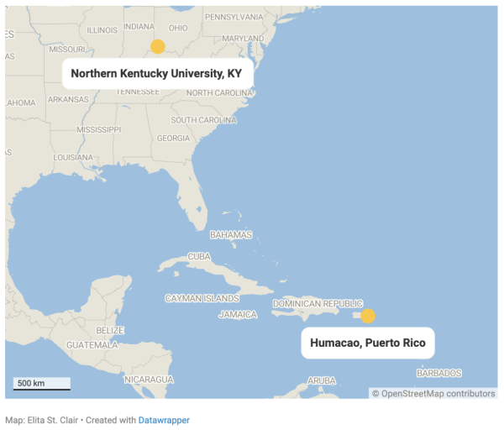Click the GUATEMALA map label

(92, 345)
